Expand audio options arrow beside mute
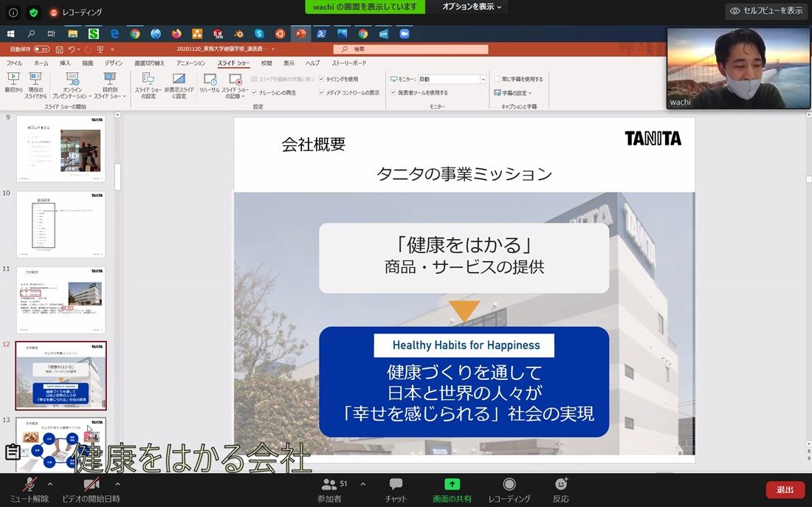 coord(50,485)
